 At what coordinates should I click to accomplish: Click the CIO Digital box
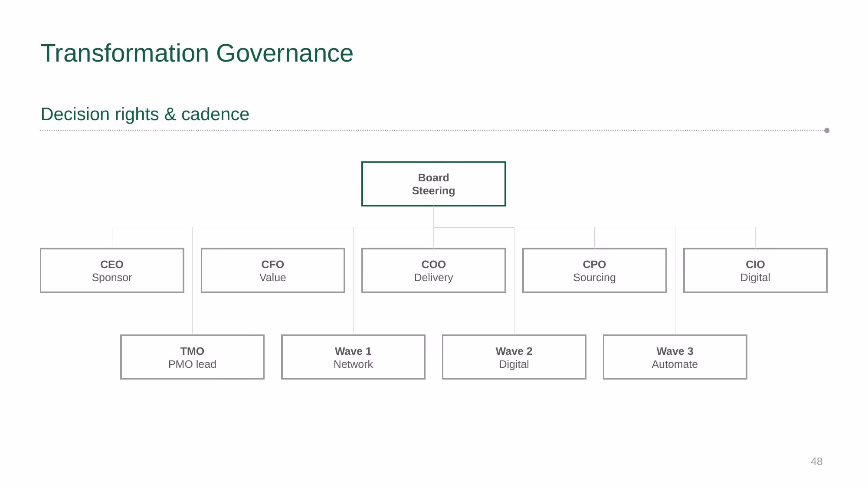coord(755,271)
